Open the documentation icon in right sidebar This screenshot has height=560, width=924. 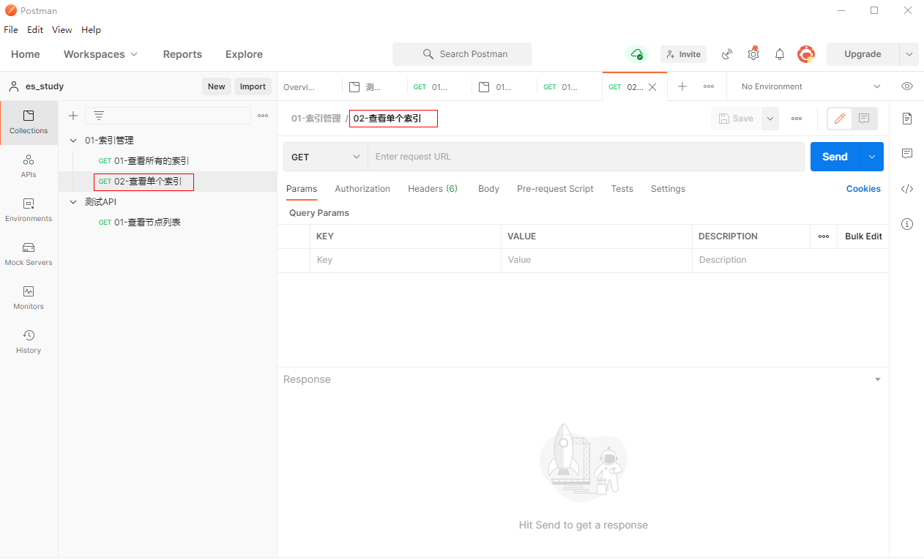point(907,119)
